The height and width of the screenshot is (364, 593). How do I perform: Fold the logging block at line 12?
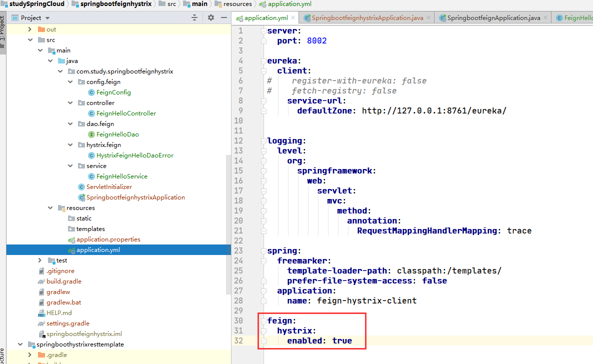click(x=263, y=141)
